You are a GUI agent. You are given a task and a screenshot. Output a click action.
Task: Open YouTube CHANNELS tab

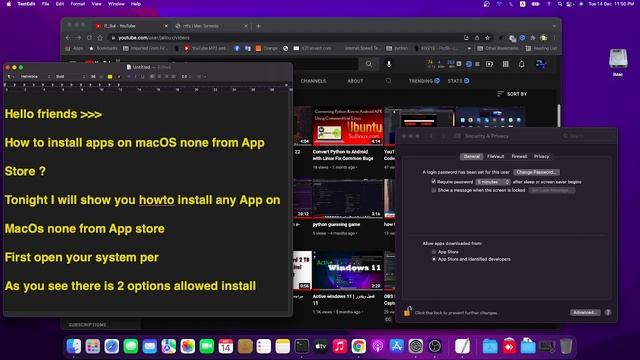313,81
